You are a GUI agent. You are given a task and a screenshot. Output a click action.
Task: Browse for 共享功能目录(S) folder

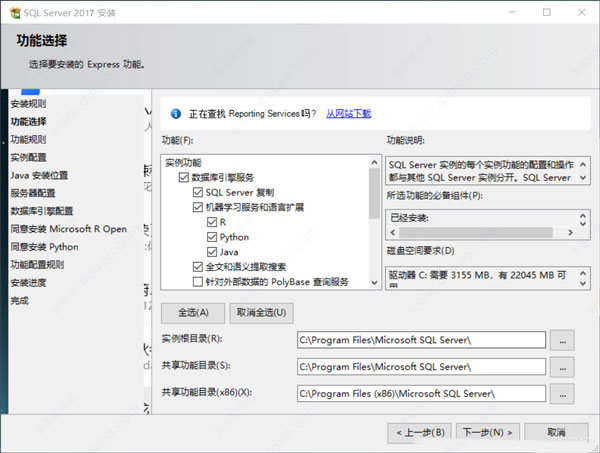[562, 367]
